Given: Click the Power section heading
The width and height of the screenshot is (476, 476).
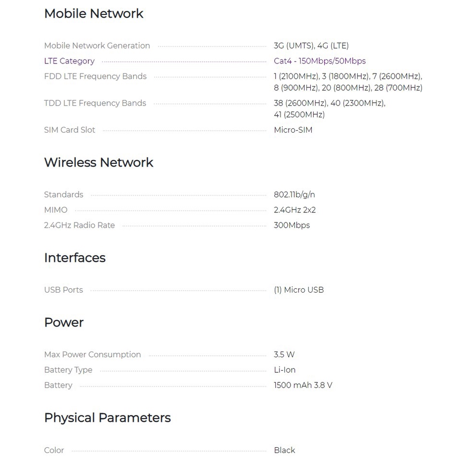Looking at the screenshot, I should [64, 322].
